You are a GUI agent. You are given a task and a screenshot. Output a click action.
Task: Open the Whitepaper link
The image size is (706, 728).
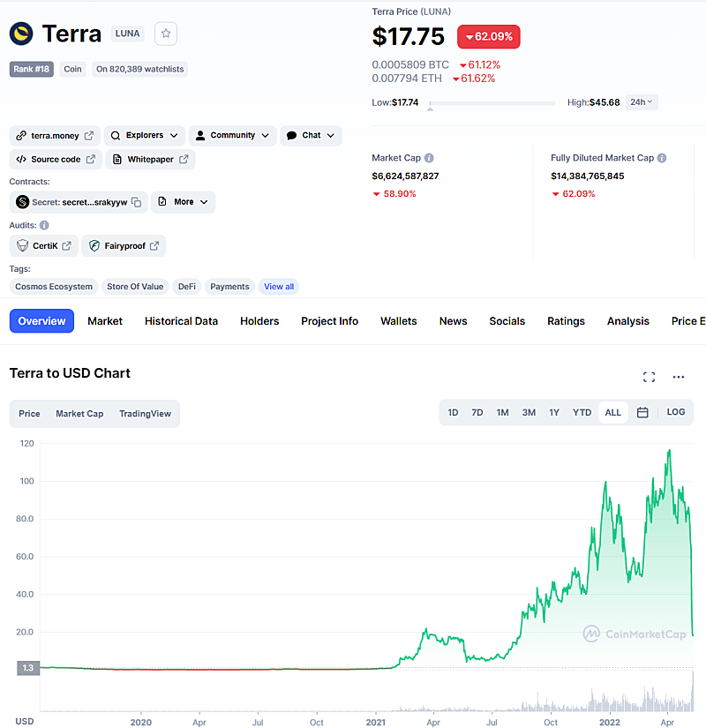pyautogui.click(x=151, y=159)
